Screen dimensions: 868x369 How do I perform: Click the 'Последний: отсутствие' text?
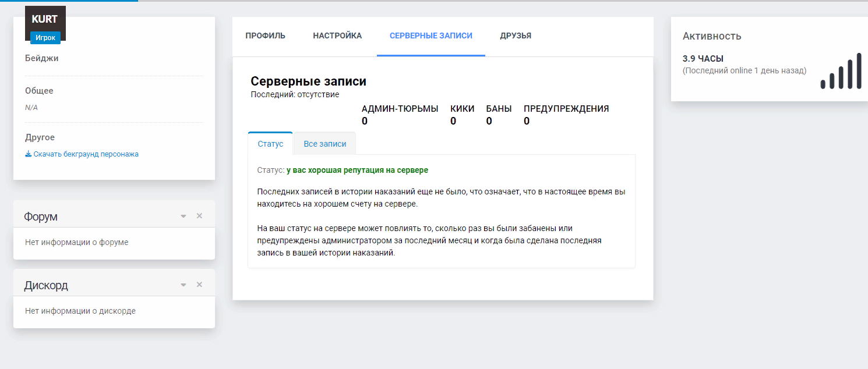coord(295,94)
